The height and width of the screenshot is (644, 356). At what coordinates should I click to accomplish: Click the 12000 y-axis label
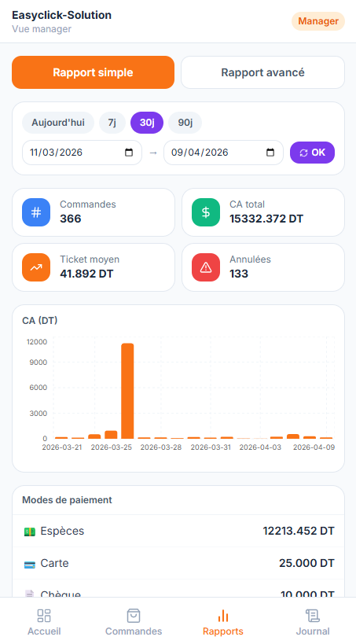(37, 342)
